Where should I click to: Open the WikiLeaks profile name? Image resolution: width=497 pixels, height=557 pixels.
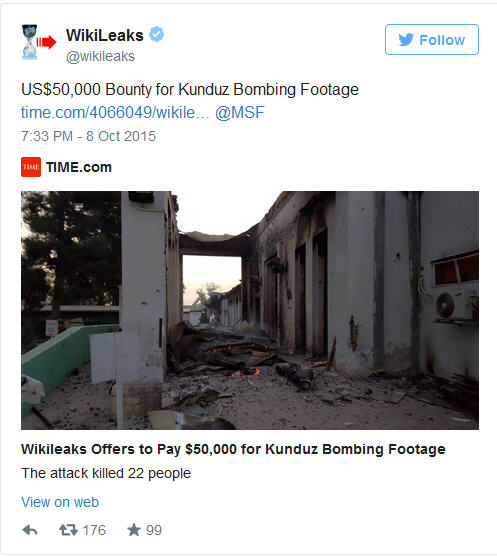tap(105, 35)
